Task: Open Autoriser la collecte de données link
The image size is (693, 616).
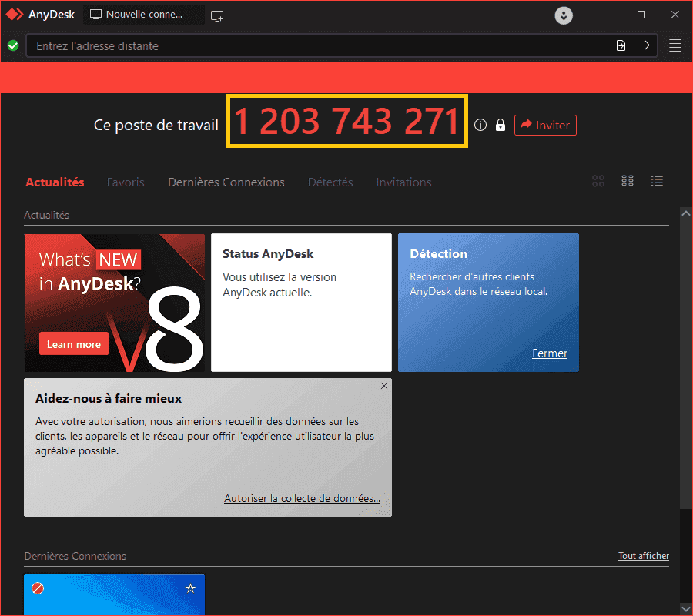Action: click(302, 498)
